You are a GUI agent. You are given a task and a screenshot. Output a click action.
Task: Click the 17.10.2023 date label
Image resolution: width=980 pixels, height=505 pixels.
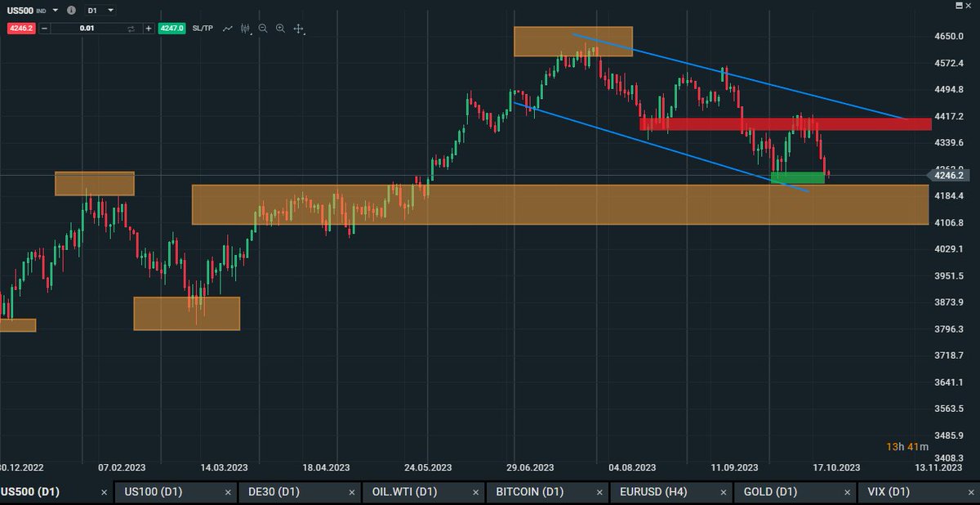coord(835,467)
